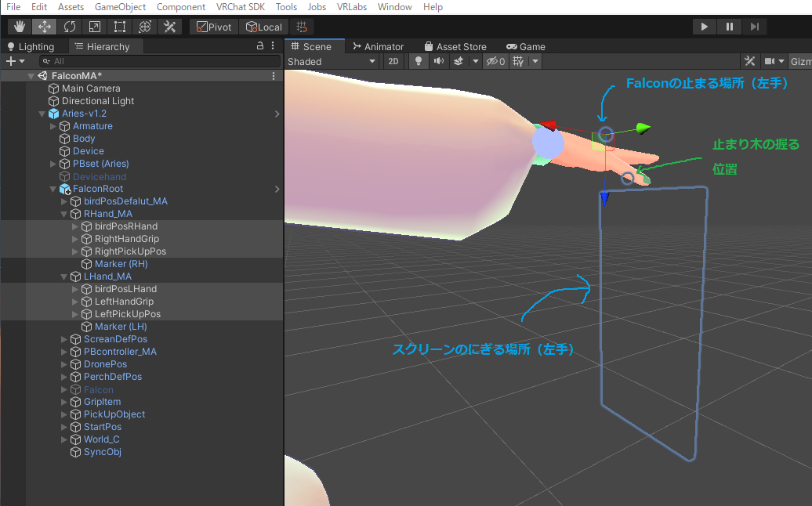This screenshot has width=812, height=506.
Task: Open the VRLabs menu
Action: [x=352, y=7]
